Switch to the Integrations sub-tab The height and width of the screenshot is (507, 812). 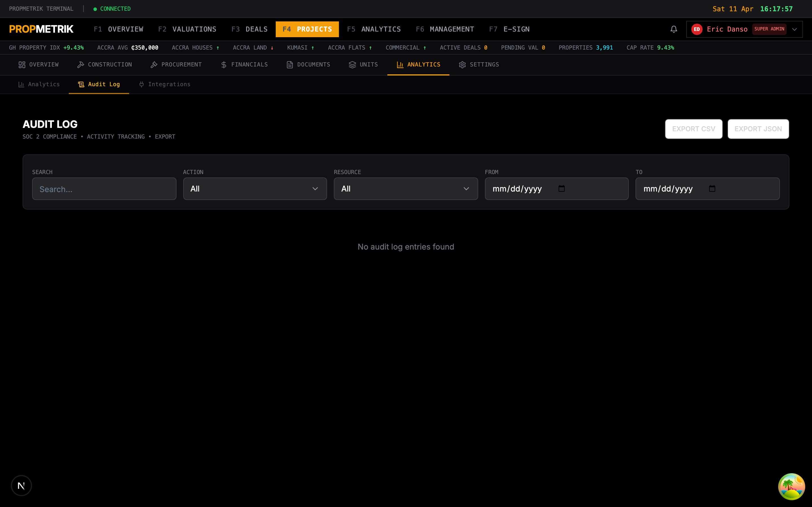click(165, 84)
